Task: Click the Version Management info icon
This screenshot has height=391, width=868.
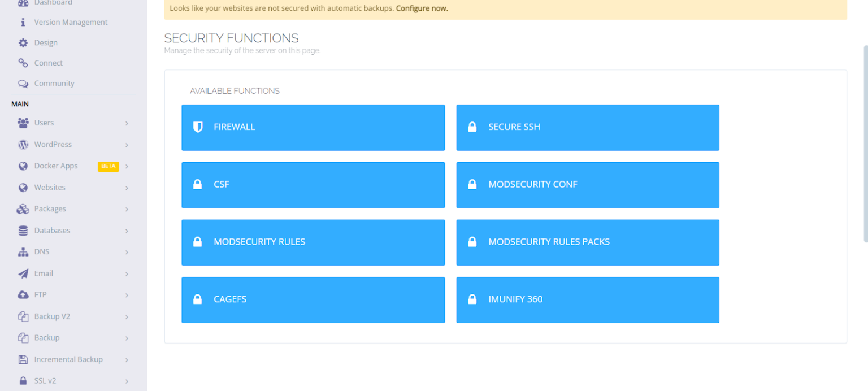Action: 23,22
